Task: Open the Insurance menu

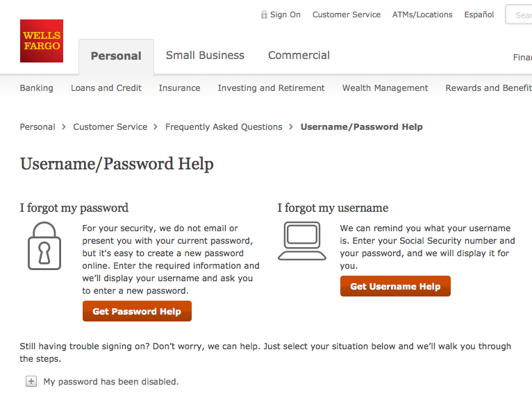Action: tap(179, 88)
